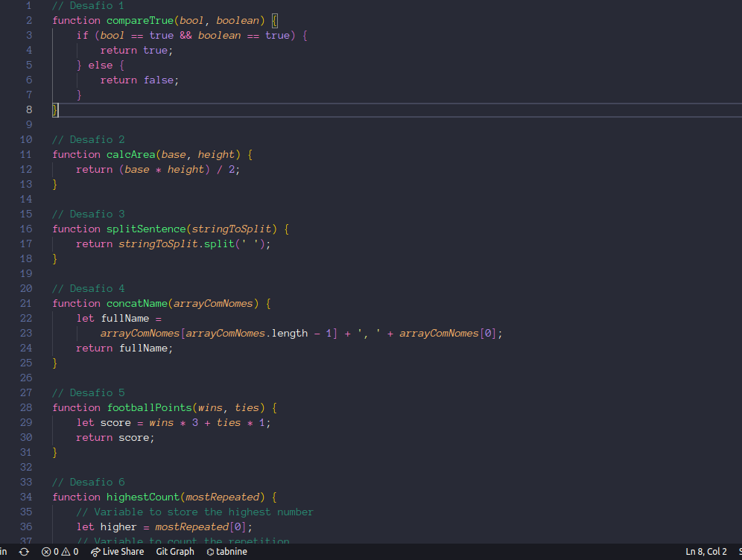Screen dimensions: 742x560
Task: Select line 8 by clicking its line number
Action: click(28, 109)
